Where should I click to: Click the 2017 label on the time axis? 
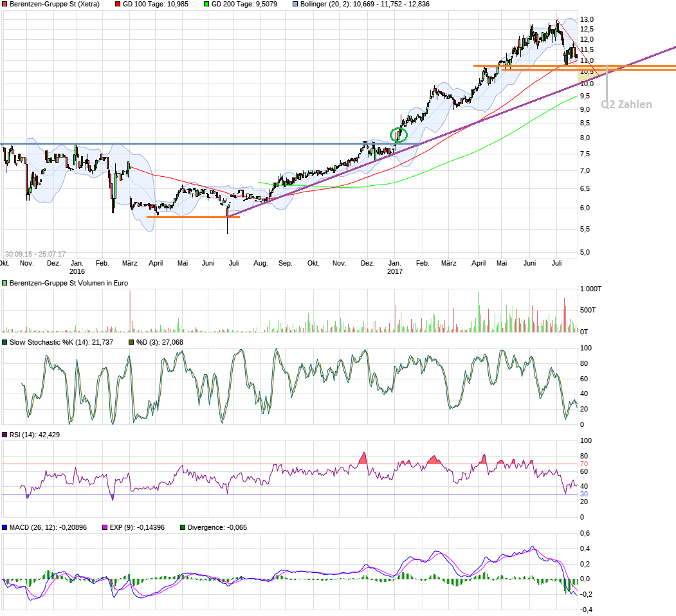click(394, 271)
